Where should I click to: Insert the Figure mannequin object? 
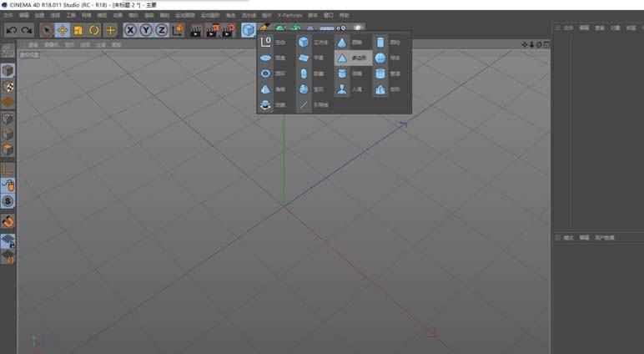pyautogui.click(x=342, y=89)
